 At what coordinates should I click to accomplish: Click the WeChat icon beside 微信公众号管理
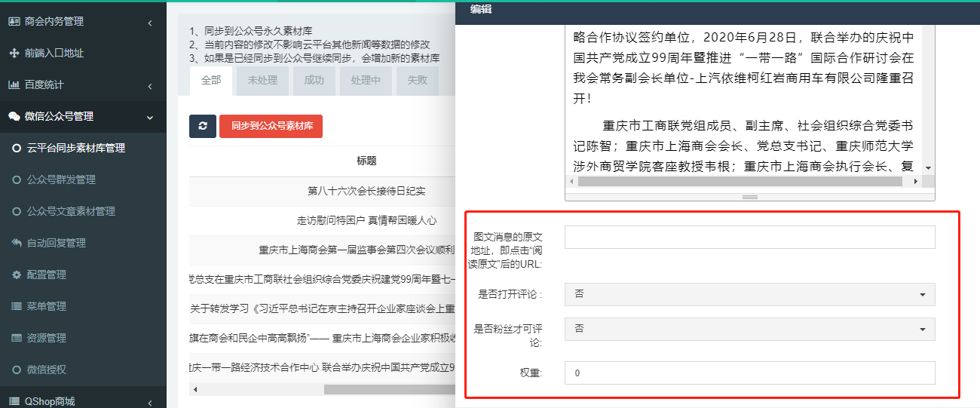pos(14,116)
